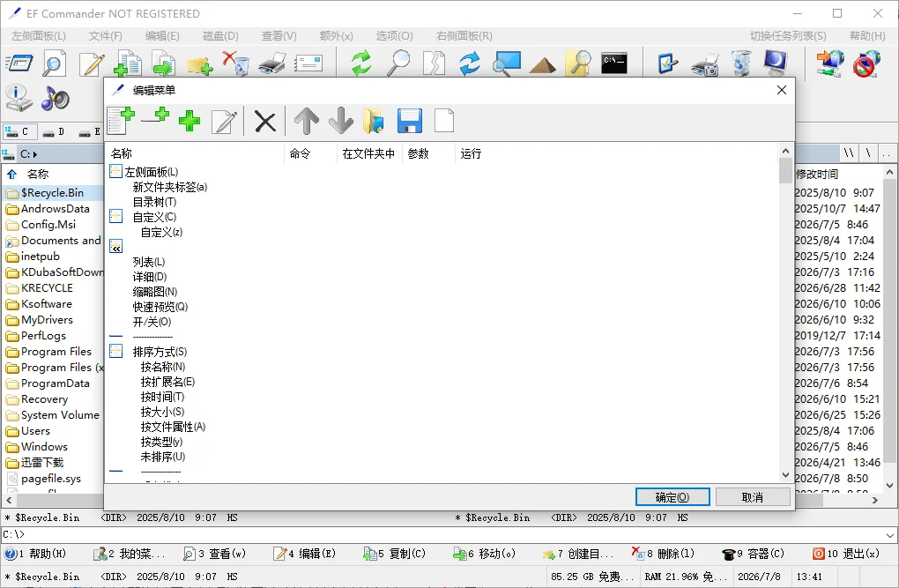This screenshot has height=588, width=899.
Task: Select the 快速预览(Q) entry
Action: click(x=160, y=306)
